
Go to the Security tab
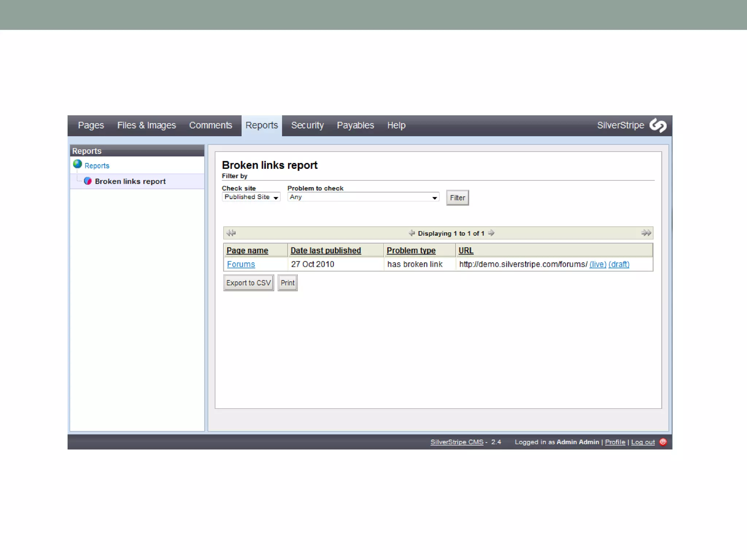[x=307, y=125]
